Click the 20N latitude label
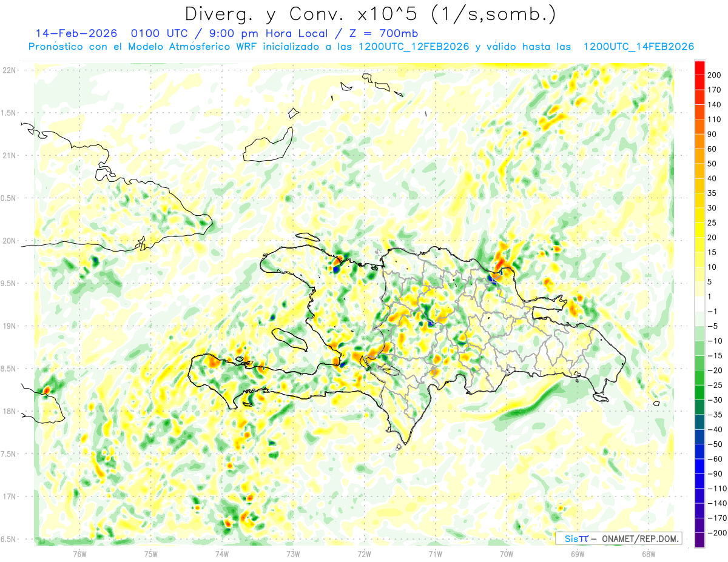Screen dimensions: 728x562 (10, 241)
